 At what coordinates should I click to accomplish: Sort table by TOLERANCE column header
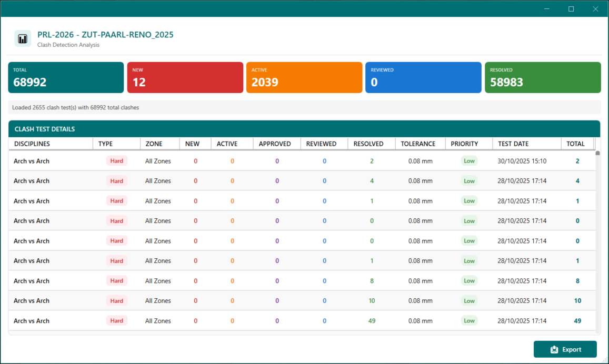pos(418,144)
